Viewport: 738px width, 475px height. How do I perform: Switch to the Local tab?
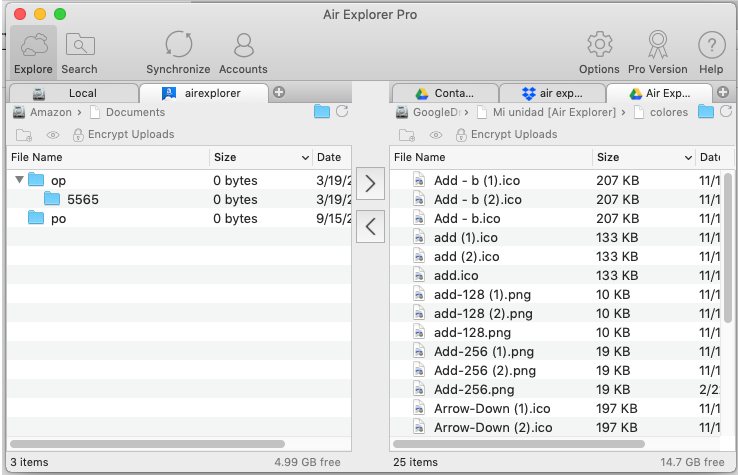pos(74,93)
